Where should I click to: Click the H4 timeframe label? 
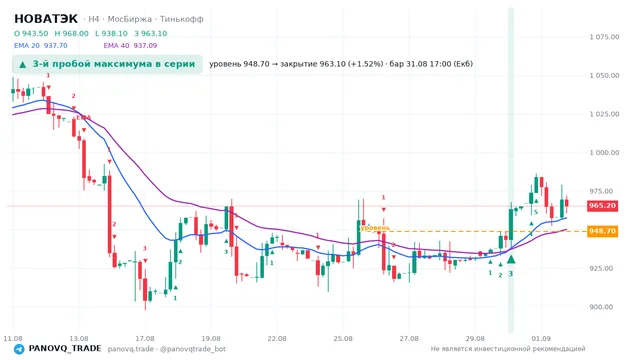[x=93, y=19]
